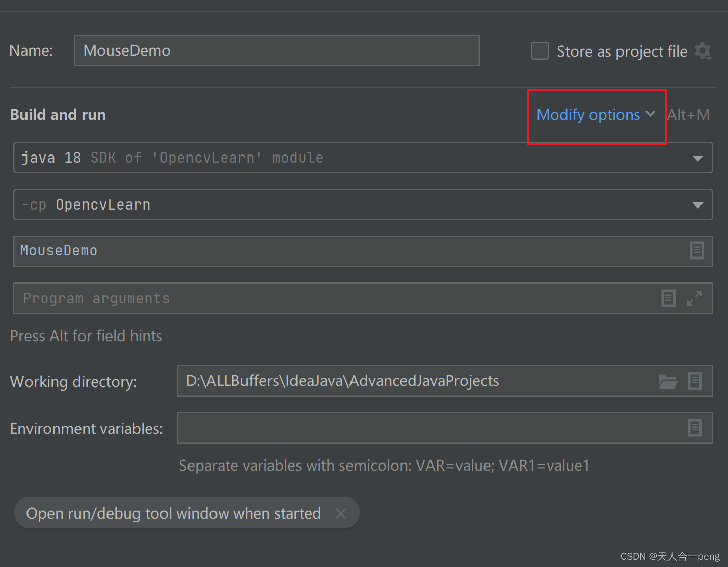Open the expanded view icon in the main class row
Viewport: 728px width, 567px height.
tap(697, 250)
